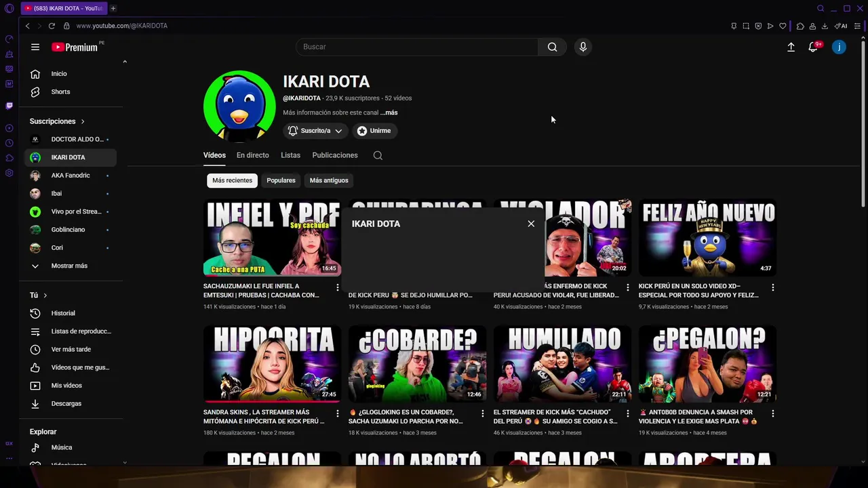Reload the page

tap(52, 26)
